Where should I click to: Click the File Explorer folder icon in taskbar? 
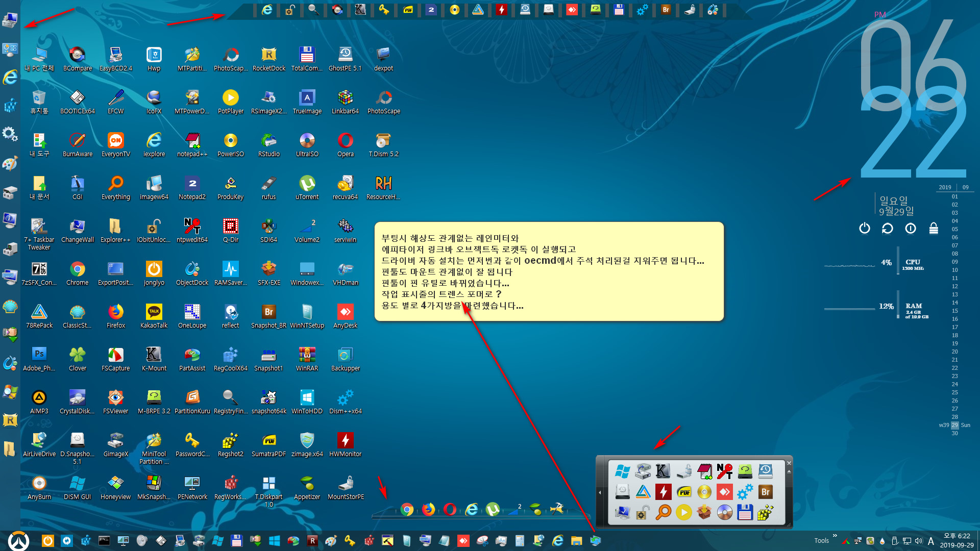coord(576,540)
